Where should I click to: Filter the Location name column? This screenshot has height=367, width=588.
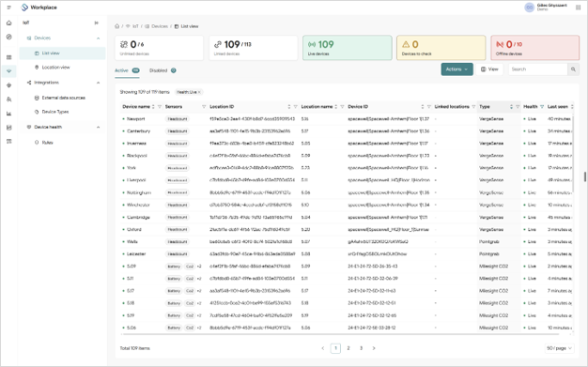342,107
